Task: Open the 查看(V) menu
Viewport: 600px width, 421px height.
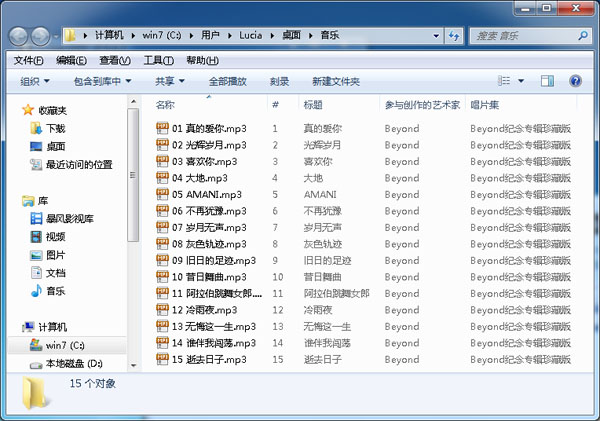Action: (x=115, y=60)
